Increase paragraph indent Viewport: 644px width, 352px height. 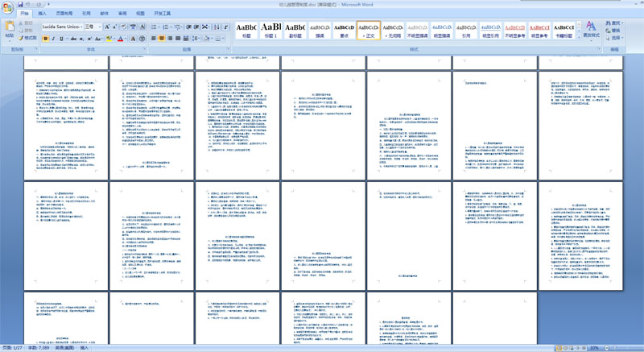point(196,27)
